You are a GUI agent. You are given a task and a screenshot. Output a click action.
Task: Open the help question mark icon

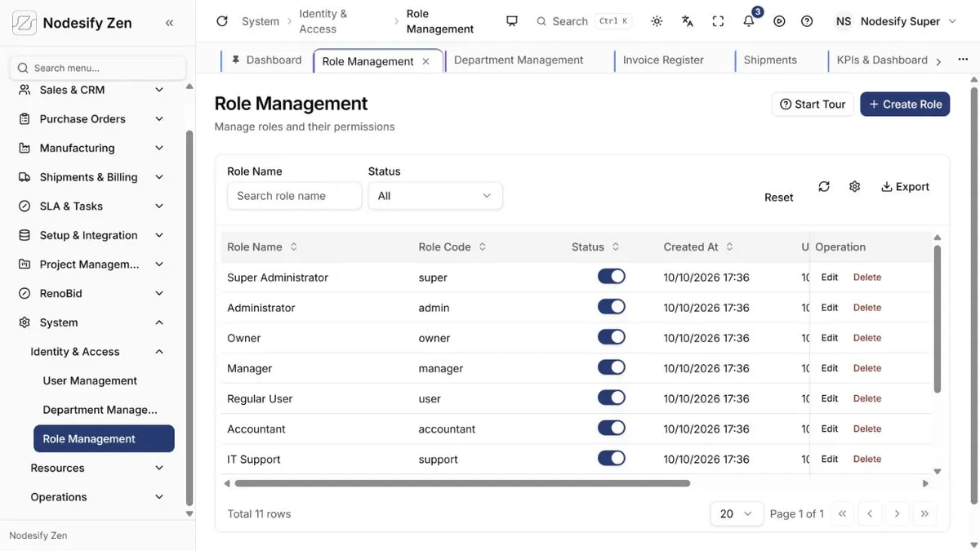pos(807,21)
